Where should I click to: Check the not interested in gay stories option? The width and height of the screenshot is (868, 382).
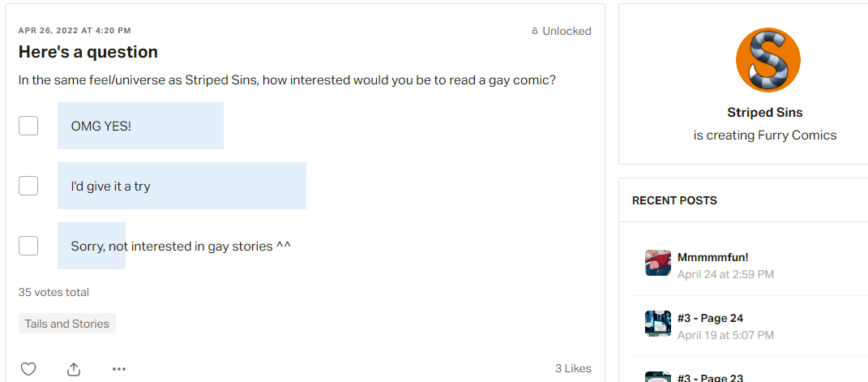tap(28, 246)
